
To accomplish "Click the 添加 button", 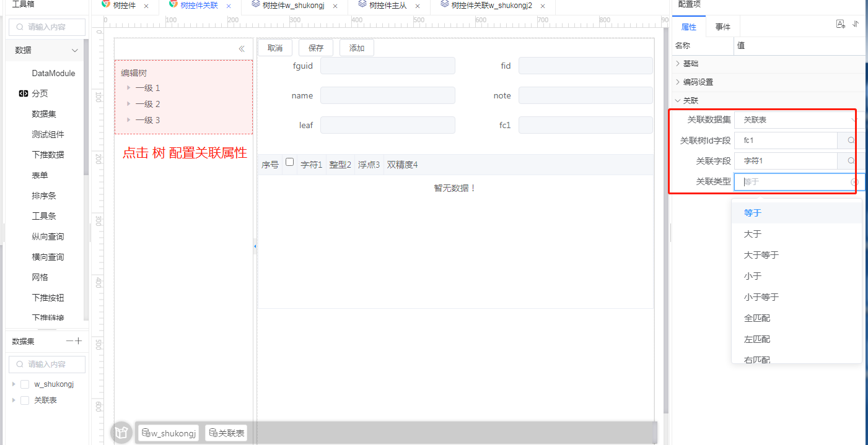I will (357, 48).
